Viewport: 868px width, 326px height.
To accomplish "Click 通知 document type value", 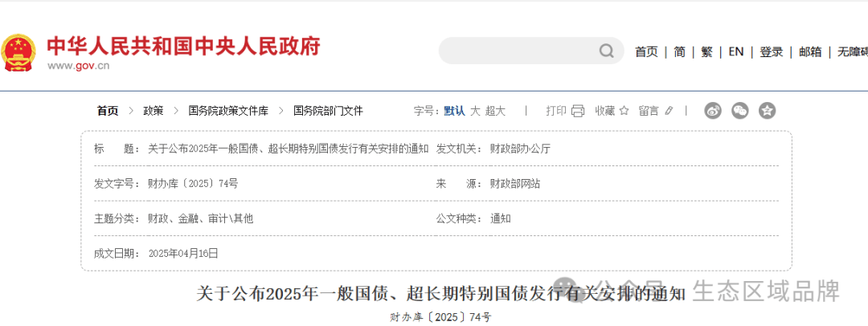I will click(501, 218).
